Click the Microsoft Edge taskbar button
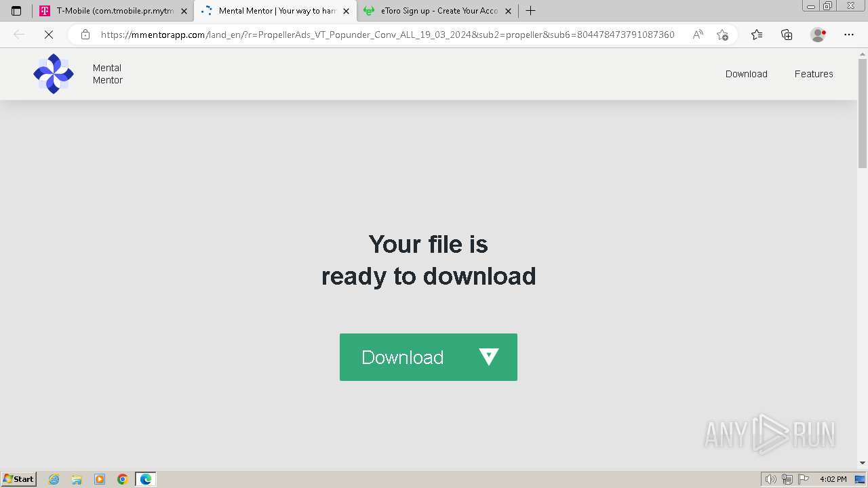This screenshot has width=868, height=488. [x=146, y=479]
